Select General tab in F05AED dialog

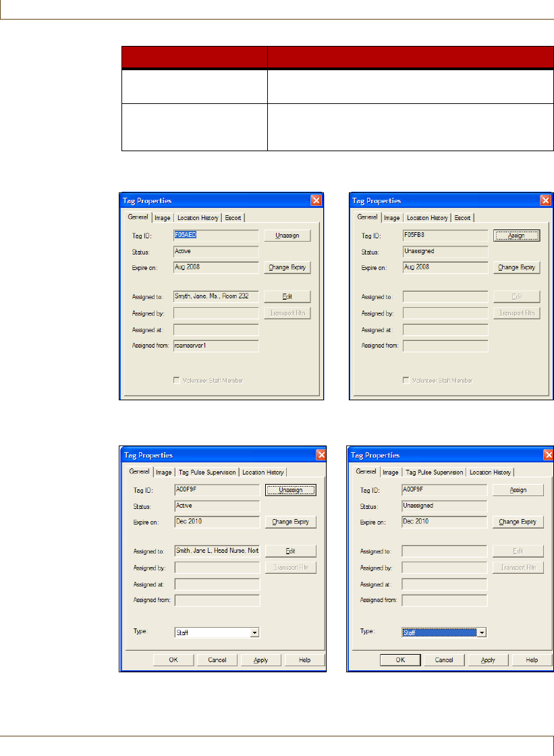138,217
